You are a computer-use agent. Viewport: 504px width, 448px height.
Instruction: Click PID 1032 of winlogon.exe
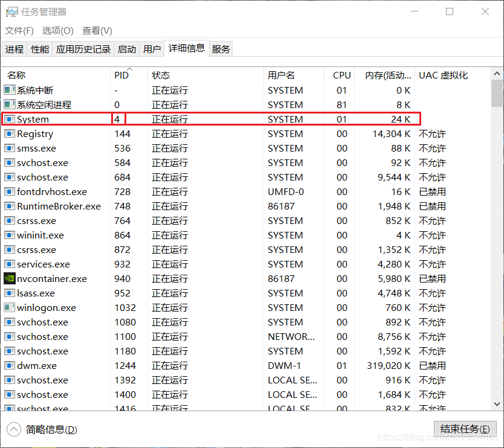tap(125, 307)
